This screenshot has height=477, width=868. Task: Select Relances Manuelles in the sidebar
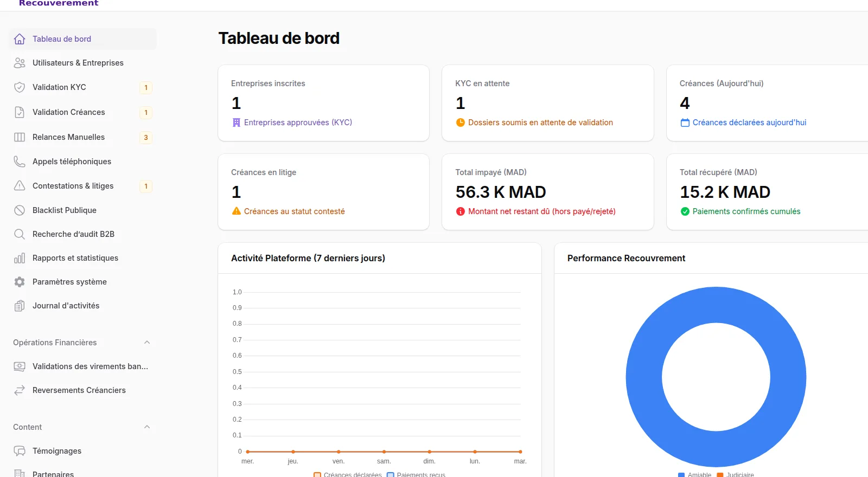(x=83, y=137)
